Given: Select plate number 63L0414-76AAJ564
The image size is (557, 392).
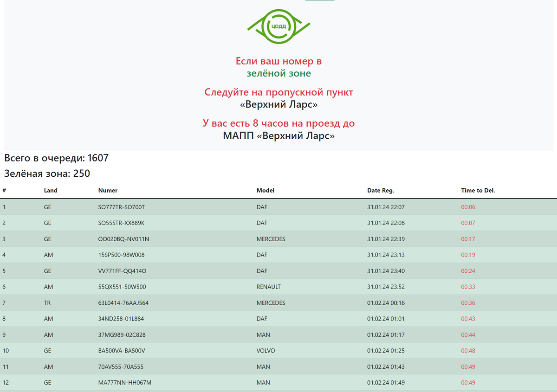Looking at the screenshot, I should 123,303.
